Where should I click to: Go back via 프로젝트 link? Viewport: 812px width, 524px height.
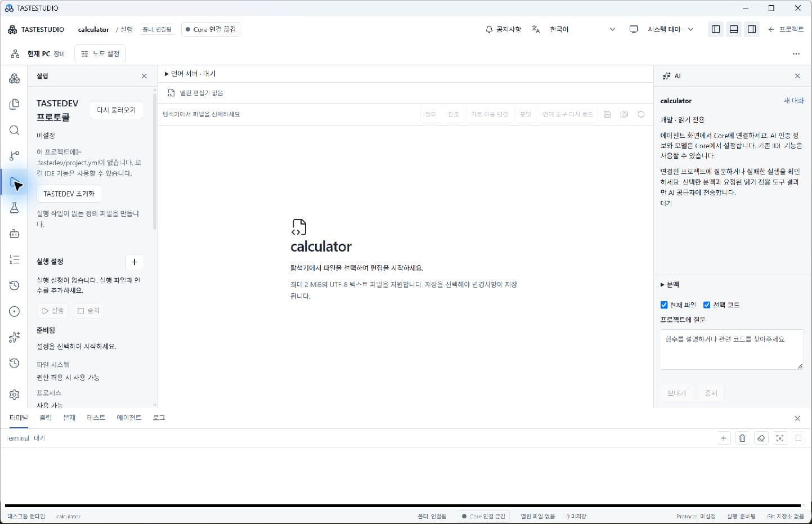point(786,29)
